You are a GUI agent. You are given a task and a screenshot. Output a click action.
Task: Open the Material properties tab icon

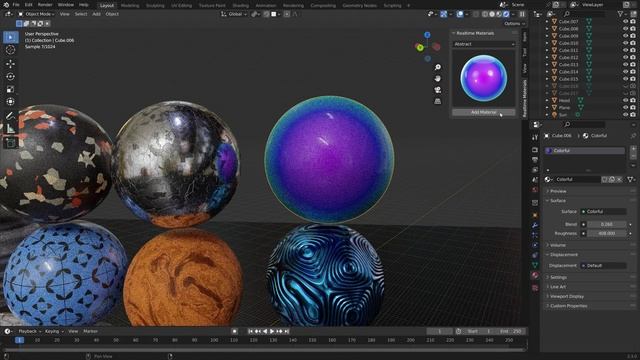click(x=535, y=276)
